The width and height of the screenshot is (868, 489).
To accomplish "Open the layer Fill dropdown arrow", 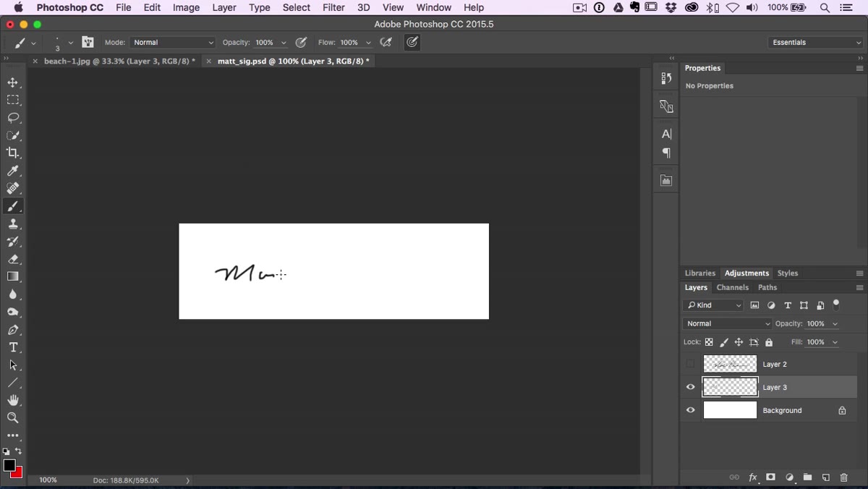I will pos(835,342).
